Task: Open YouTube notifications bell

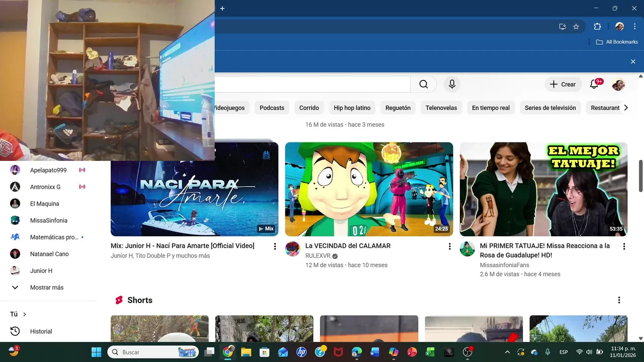Action: click(594, 84)
